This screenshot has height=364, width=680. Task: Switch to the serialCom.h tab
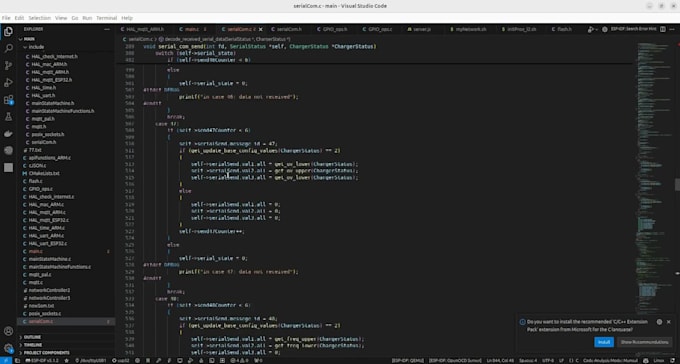click(x=289, y=30)
